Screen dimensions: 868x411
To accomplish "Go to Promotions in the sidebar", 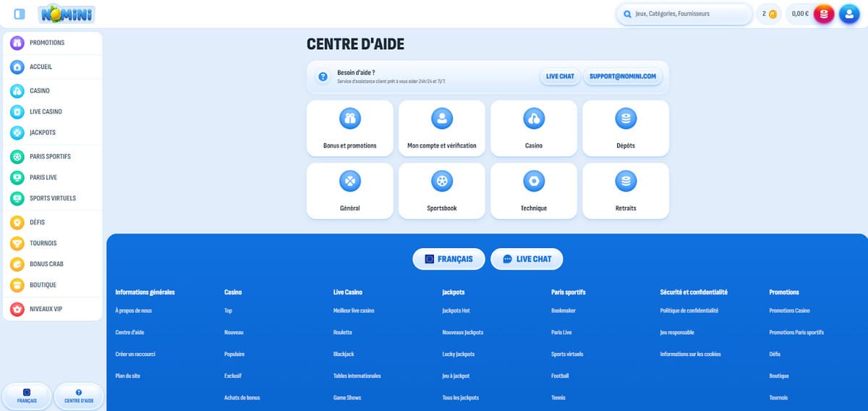I will [47, 43].
